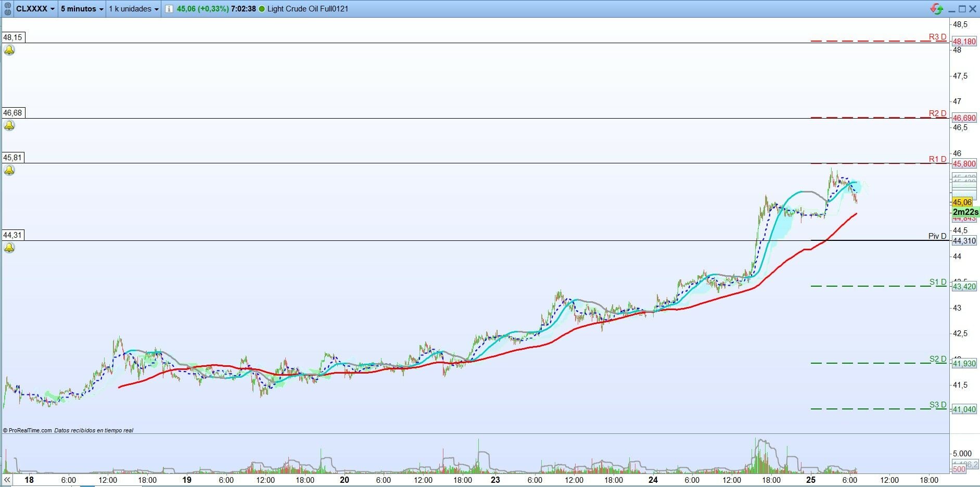The image size is (980, 487).
Task: Click the 41,5 price scale label
Action: click(x=960, y=385)
